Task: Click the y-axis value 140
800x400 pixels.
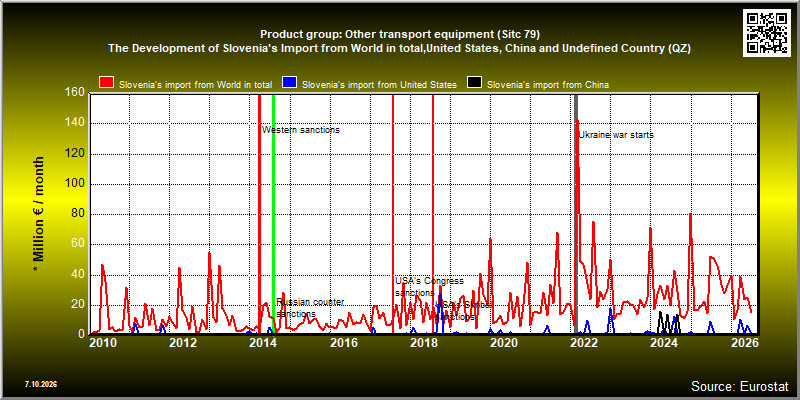Action: [x=75, y=123]
